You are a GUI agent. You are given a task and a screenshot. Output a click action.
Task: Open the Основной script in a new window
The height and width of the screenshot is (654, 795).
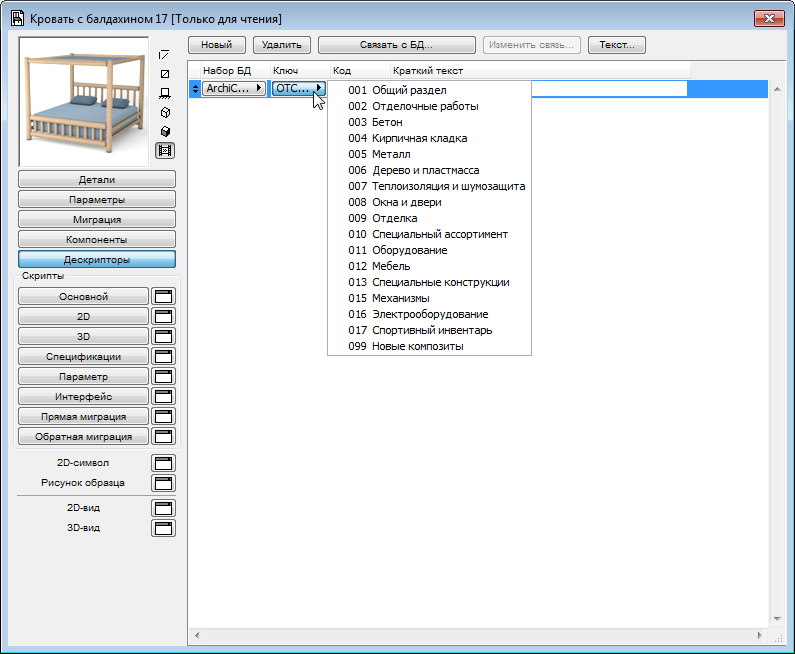(x=163, y=297)
